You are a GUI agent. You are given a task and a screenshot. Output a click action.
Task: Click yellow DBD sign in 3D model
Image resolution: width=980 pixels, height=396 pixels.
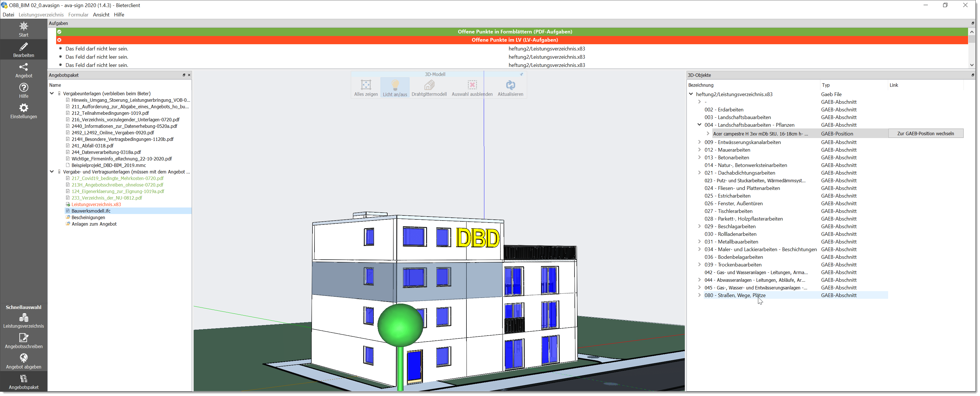point(478,238)
